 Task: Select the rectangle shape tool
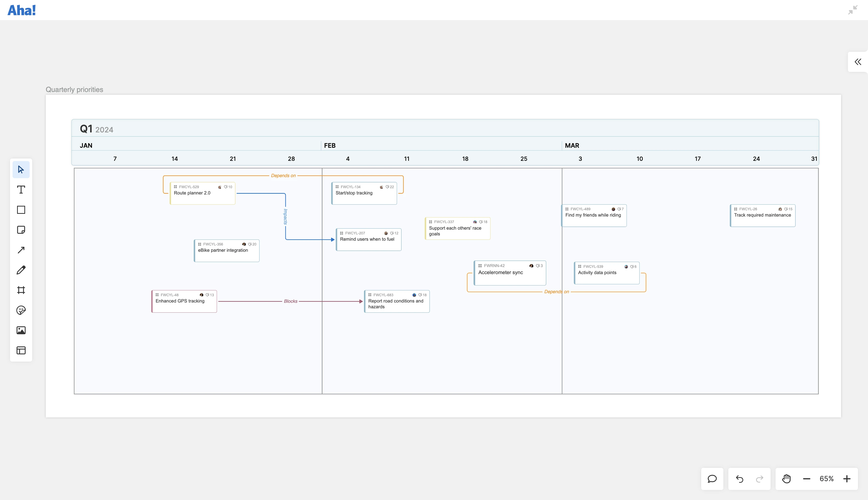[21, 210]
